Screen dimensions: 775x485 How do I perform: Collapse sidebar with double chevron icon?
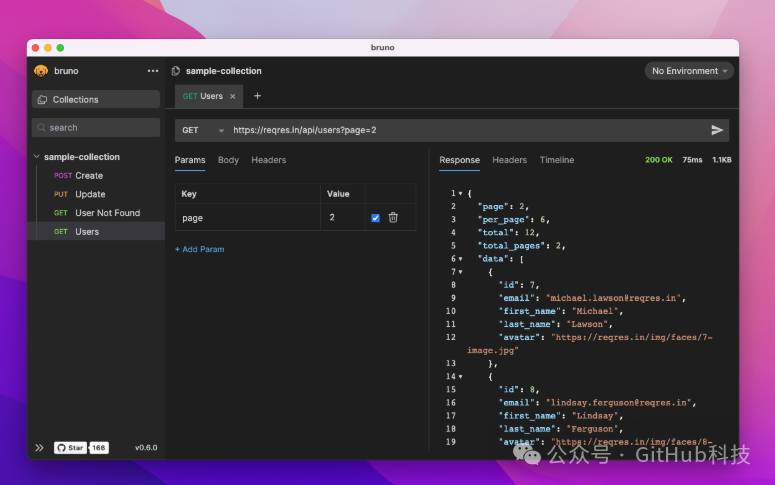tap(39, 448)
